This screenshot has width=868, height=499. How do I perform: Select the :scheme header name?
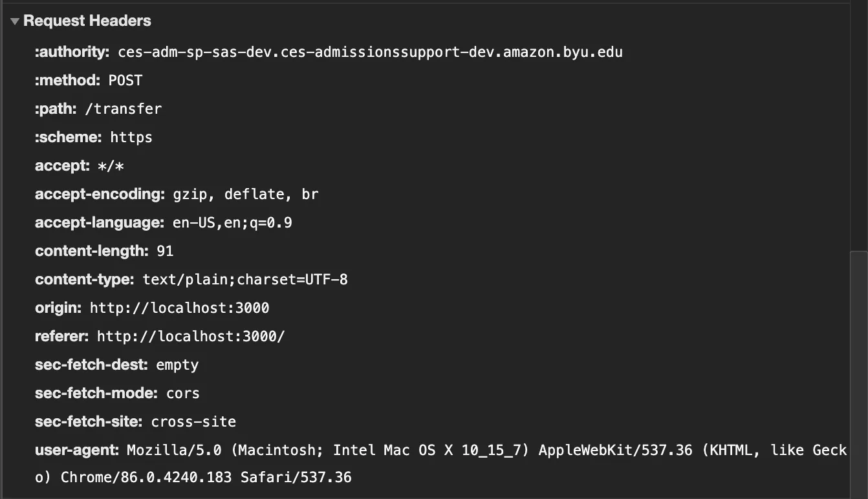click(69, 137)
